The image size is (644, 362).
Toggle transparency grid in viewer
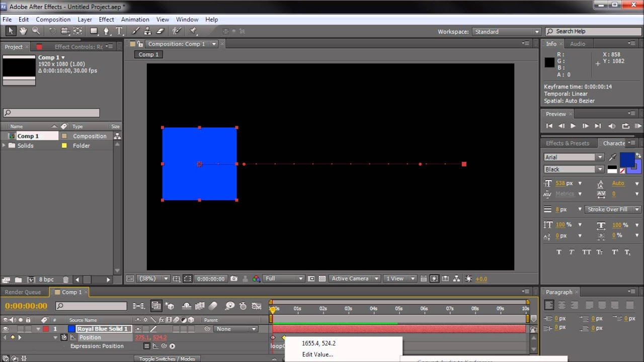tap(322, 279)
